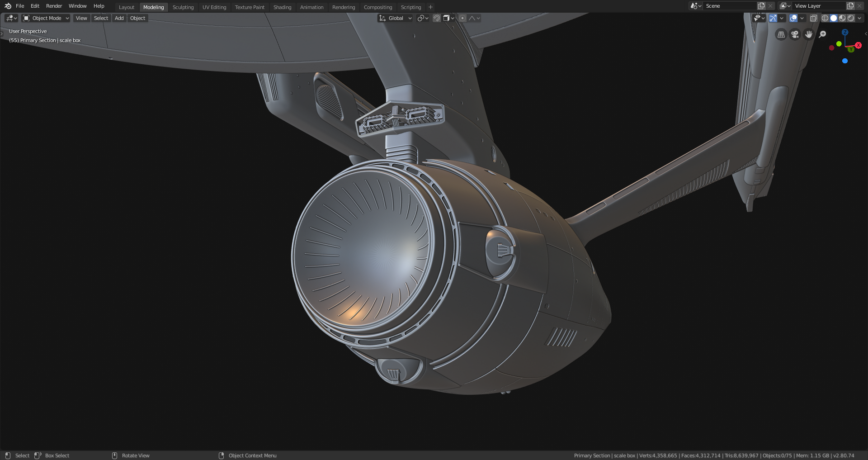Switch to the Scripting workspace tab
Image resolution: width=868 pixels, height=460 pixels.
pos(411,7)
